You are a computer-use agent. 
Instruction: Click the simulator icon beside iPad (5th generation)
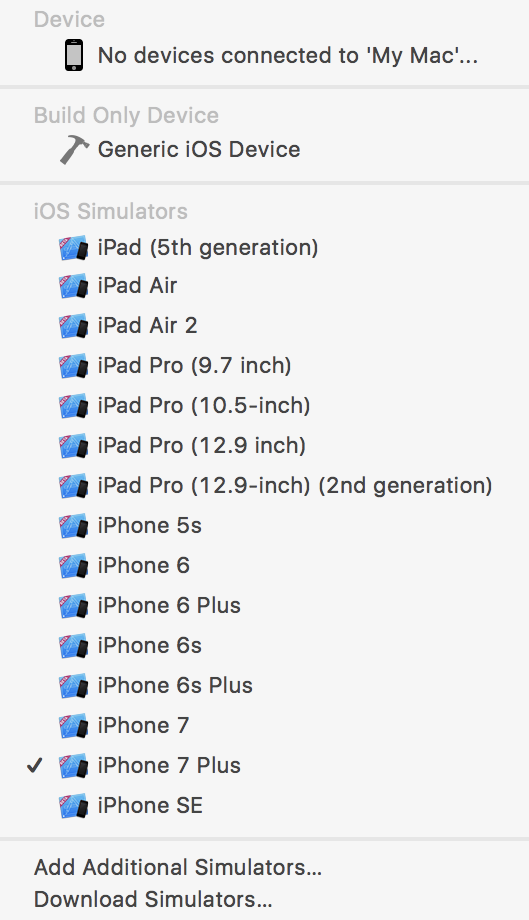point(74,248)
